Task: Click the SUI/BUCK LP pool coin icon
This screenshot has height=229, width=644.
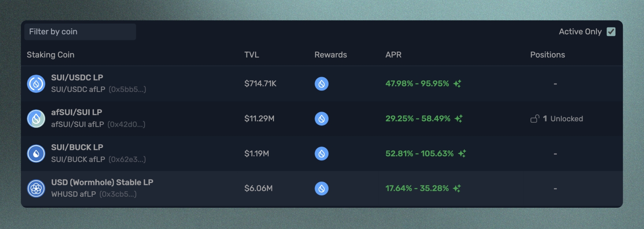Action: [36, 153]
